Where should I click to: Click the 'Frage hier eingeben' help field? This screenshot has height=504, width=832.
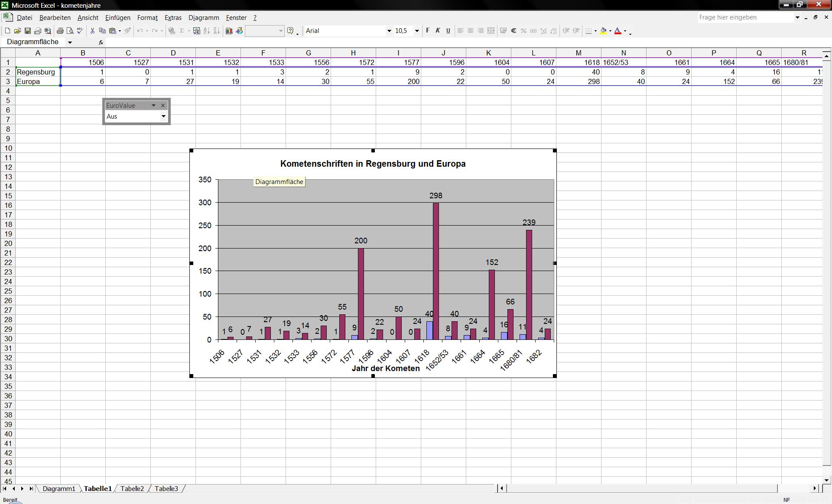point(745,17)
